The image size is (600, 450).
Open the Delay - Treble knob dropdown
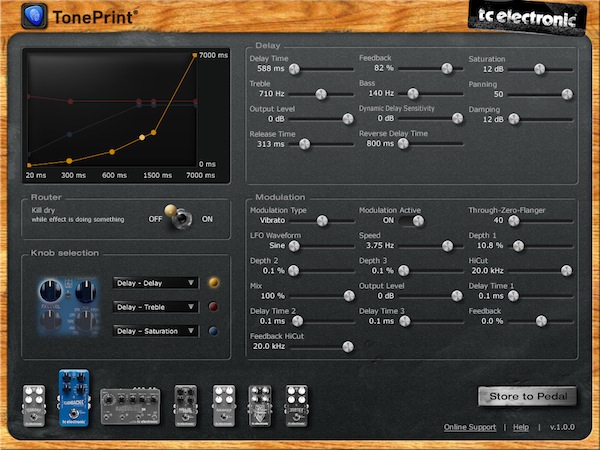pos(156,307)
